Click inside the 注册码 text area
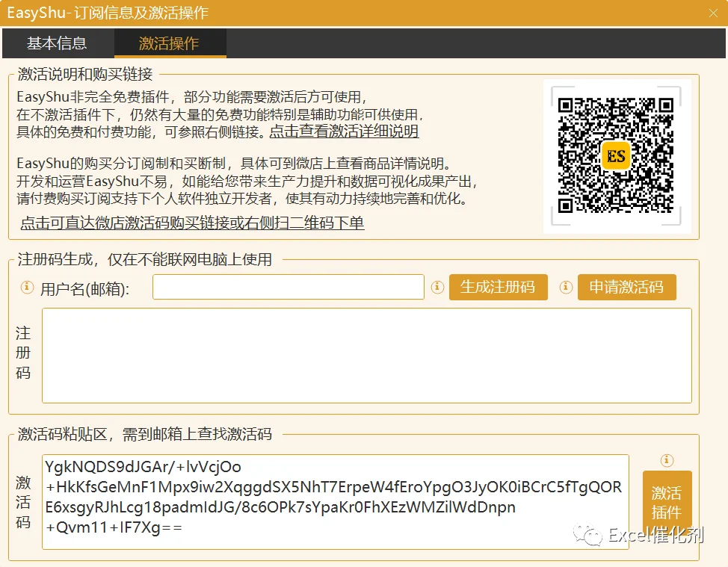Viewport: 728px width, 567px height. click(367, 356)
